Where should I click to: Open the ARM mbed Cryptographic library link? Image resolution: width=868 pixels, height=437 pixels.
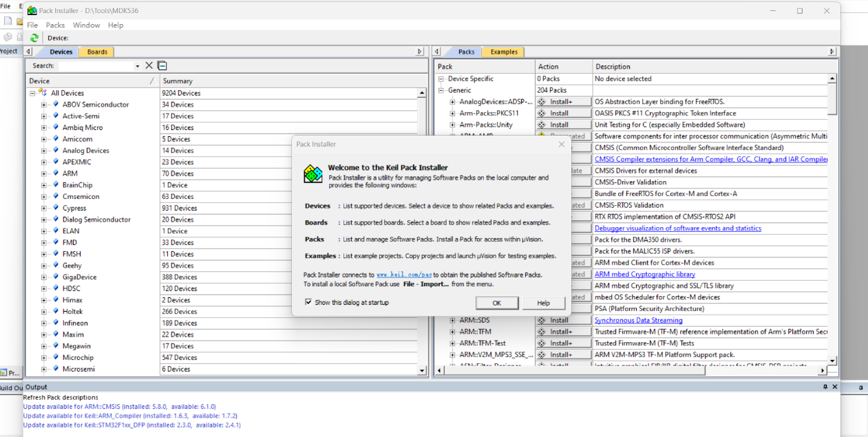645,274
